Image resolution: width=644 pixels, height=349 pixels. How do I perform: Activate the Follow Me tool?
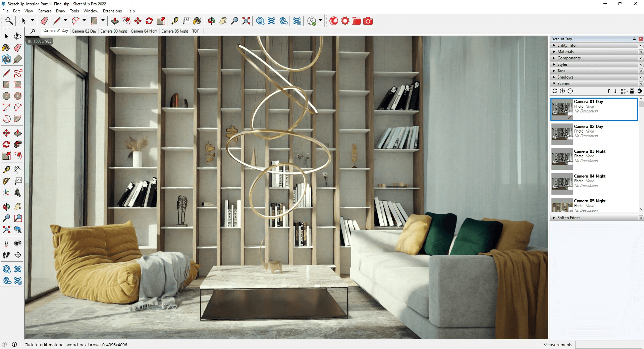pyautogui.click(x=18, y=144)
